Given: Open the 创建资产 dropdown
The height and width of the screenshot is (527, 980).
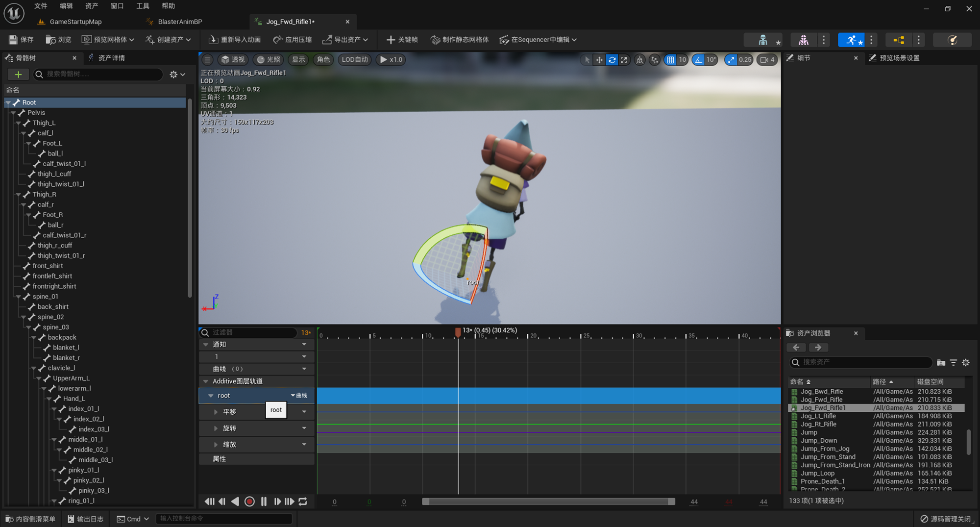Looking at the screenshot, I should pos(169,40).
